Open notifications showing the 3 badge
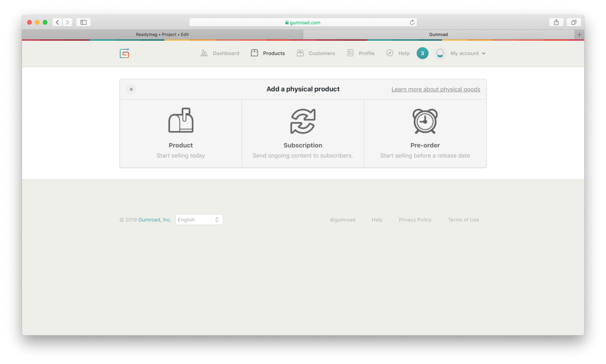606x364 pixels. tap(422, 53)
